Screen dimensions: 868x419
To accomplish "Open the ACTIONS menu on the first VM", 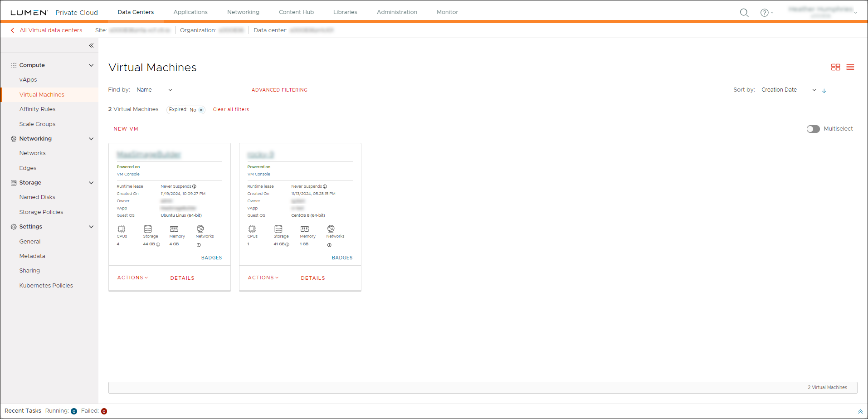I will pos(132,277).
